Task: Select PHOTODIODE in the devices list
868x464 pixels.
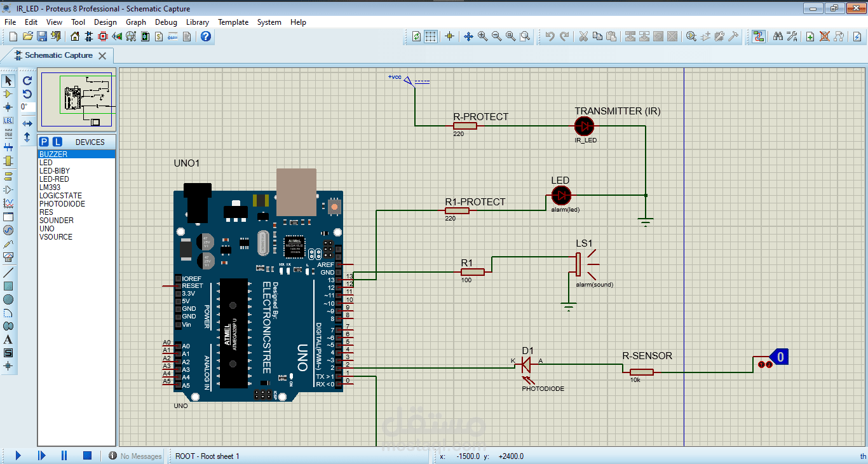Action: coord(77,204)
